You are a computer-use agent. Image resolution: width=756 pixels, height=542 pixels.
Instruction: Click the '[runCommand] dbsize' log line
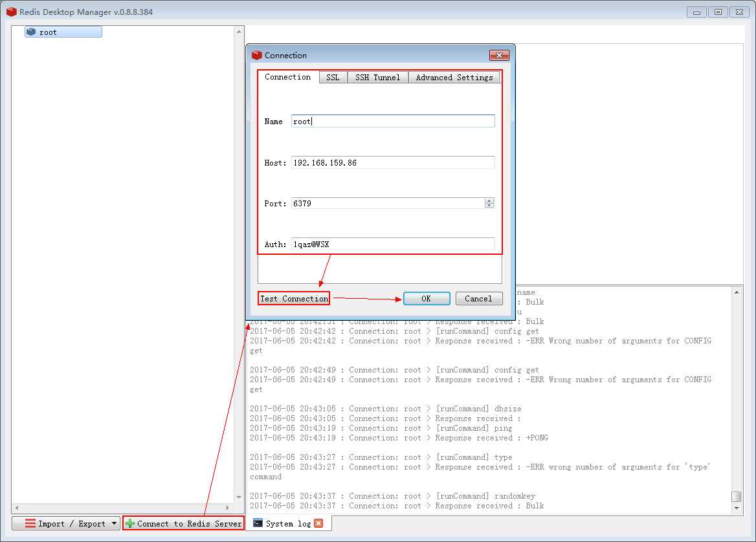(385, 409)
